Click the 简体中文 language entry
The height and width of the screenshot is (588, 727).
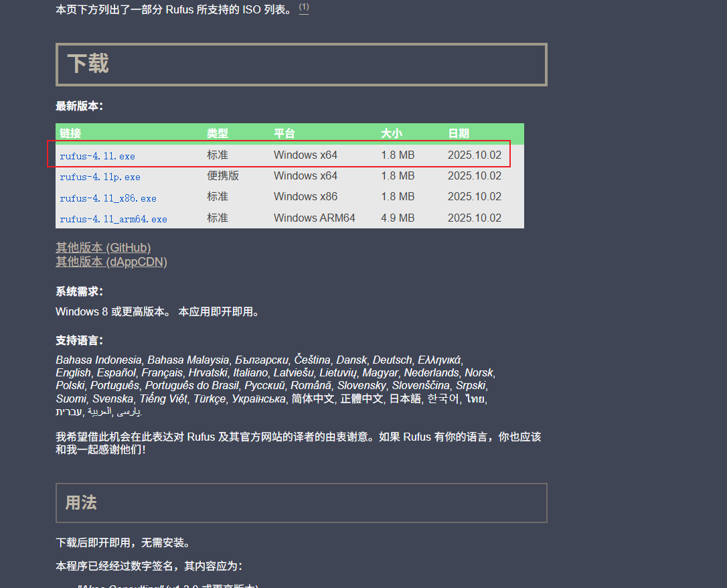click(x=313, y=398)
